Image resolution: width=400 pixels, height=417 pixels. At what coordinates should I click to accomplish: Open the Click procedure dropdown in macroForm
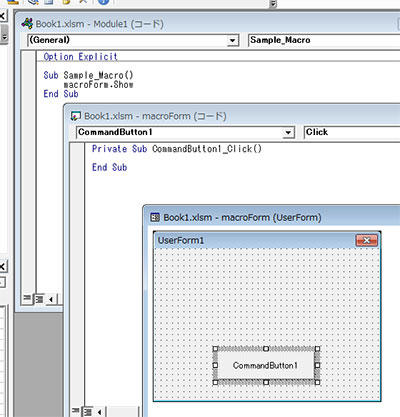(x=352, y=132)
